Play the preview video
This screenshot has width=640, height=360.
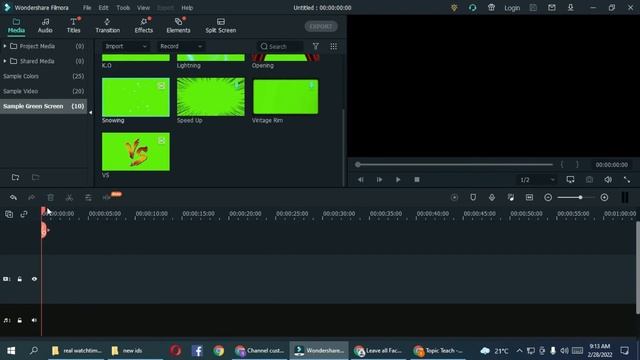click(x=398, y=180)
